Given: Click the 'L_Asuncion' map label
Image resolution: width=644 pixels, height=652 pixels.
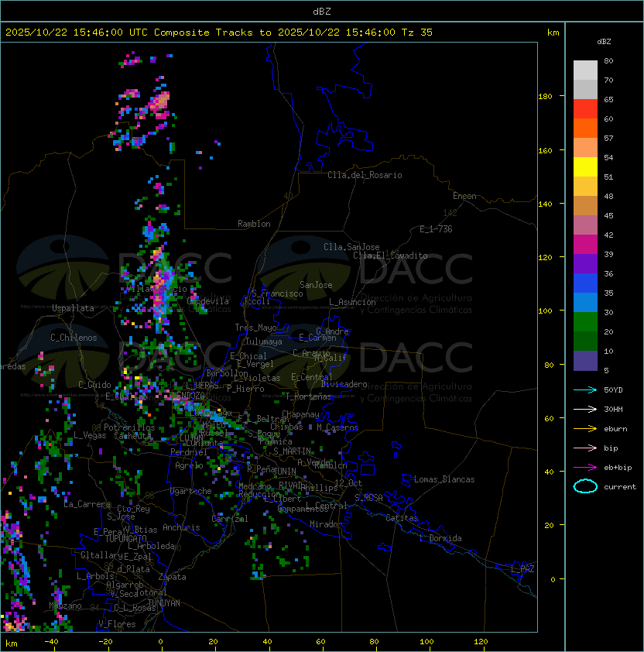Looking at the screenshot, I should (352, 302).
